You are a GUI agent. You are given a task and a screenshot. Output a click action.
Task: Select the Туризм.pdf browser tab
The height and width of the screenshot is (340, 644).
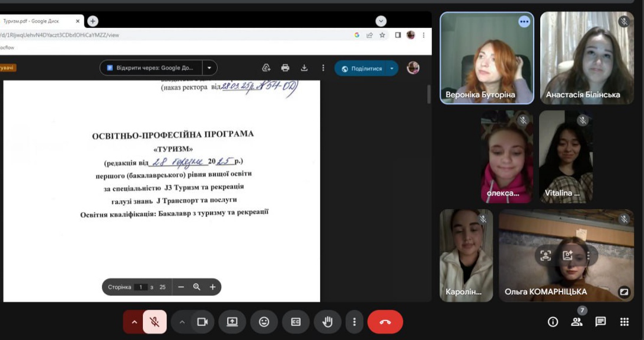click(36, 21)
